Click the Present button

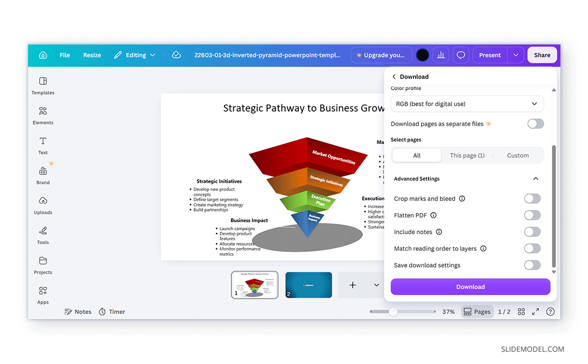[490, 55]
